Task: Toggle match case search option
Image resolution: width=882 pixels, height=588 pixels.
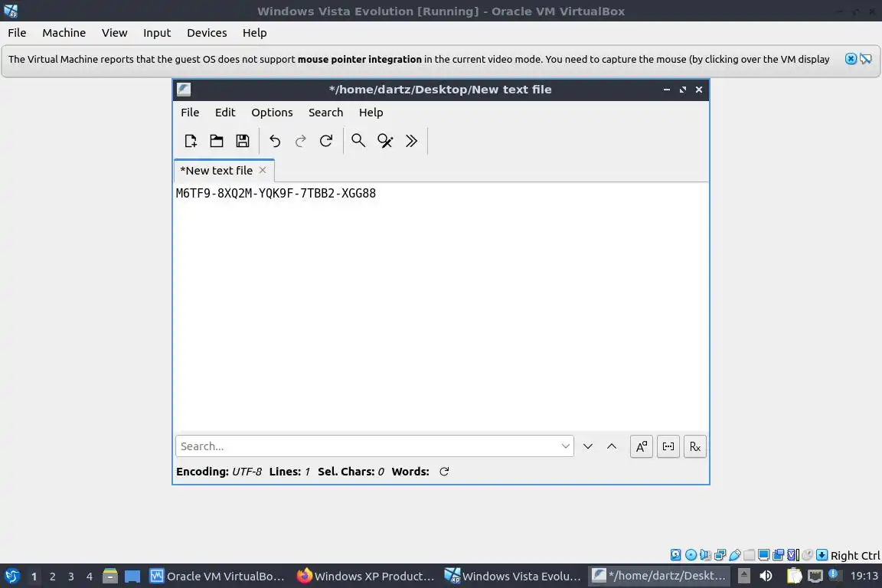Action: pyautogui.click(x=642, y=447)
